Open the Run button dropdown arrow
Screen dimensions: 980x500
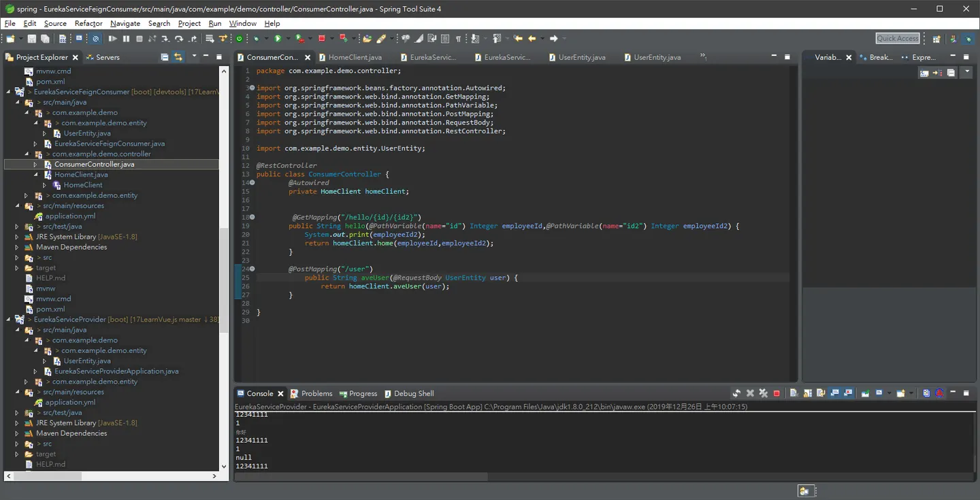288,39
